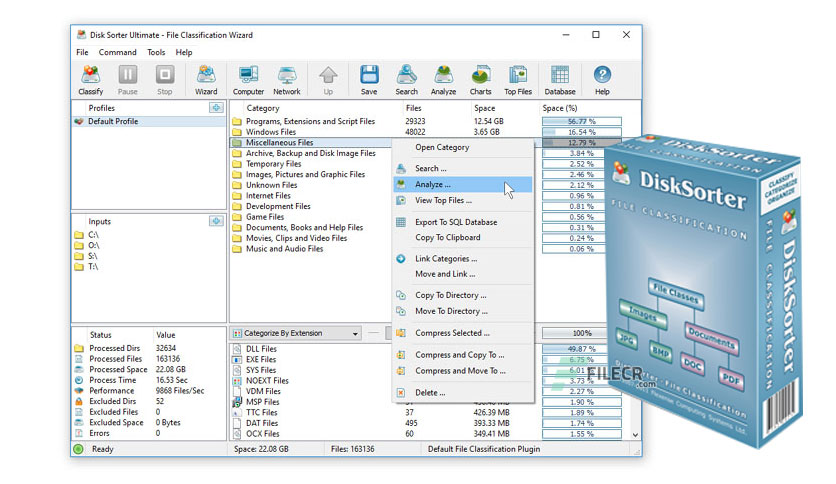Click the scrollbar down arrow in file list
The image size is (836, 484).
(x=635, y=435)
